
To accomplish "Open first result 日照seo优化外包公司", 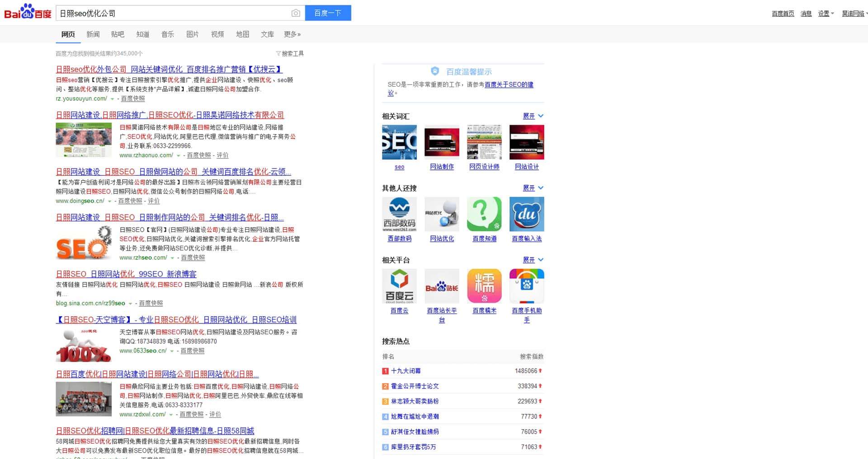I will pyautogui.click(x=169, y=69).
